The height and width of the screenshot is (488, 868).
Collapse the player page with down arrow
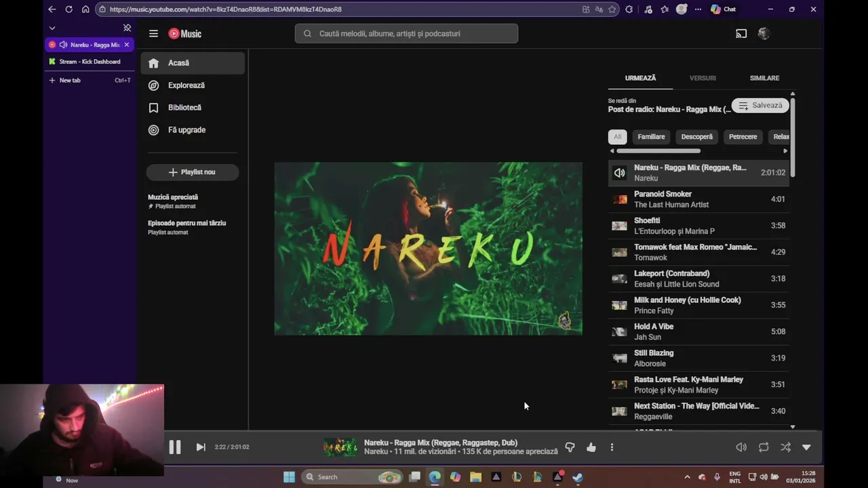coord(806,447)
